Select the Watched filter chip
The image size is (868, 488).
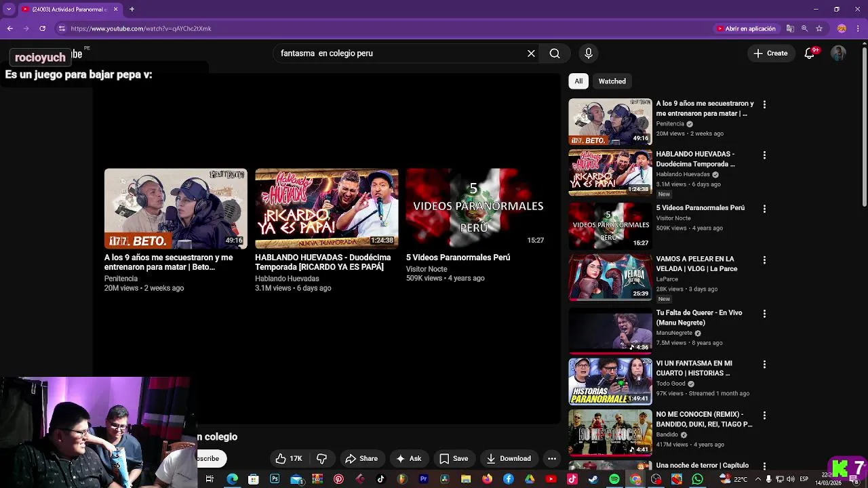612,81
